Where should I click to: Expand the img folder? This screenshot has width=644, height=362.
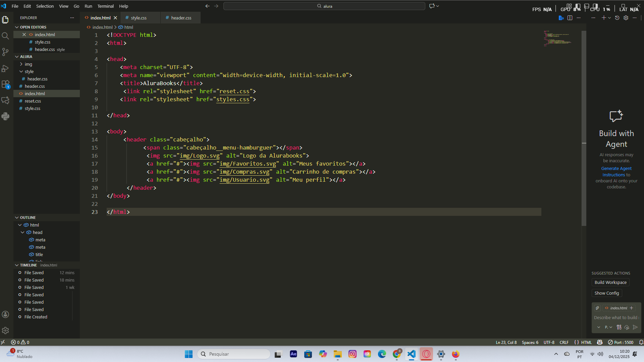pyautogui.click(x=28, y=64)
